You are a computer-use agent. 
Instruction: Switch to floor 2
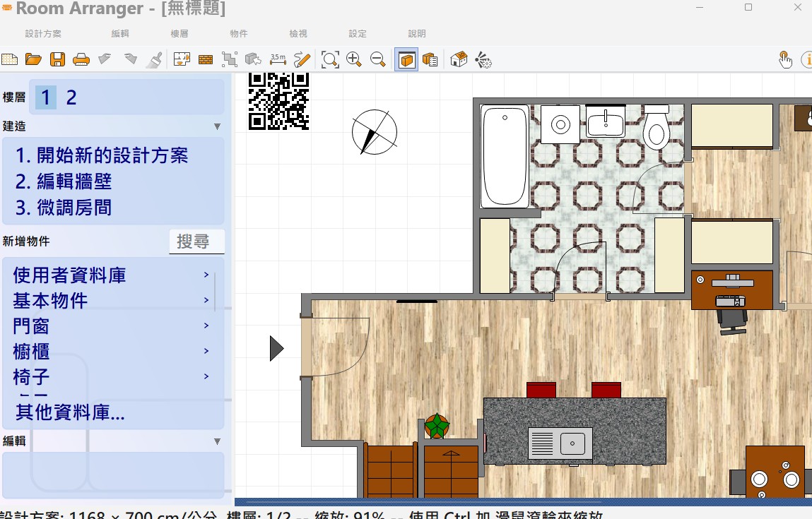[x=71, y=97]
